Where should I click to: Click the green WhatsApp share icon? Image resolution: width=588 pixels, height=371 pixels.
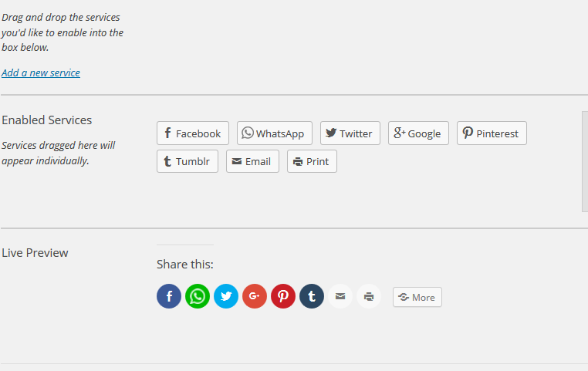198,296
